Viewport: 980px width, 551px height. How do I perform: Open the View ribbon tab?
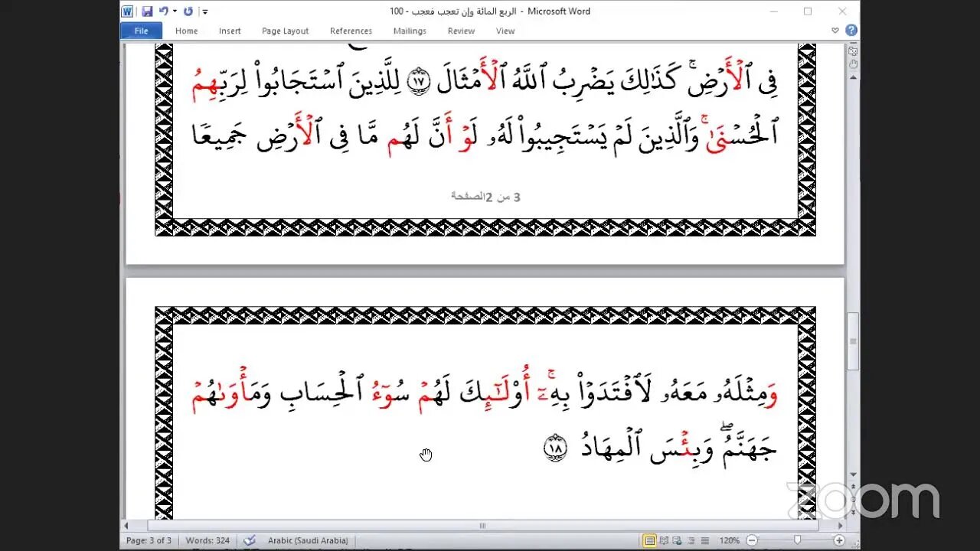(x=505, y=31)
